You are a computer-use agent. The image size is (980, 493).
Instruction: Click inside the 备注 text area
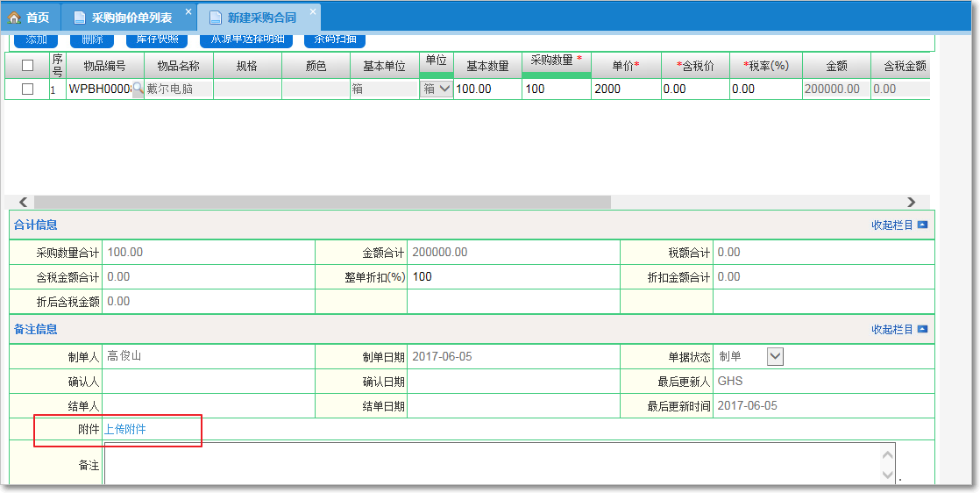pos(491,463)
